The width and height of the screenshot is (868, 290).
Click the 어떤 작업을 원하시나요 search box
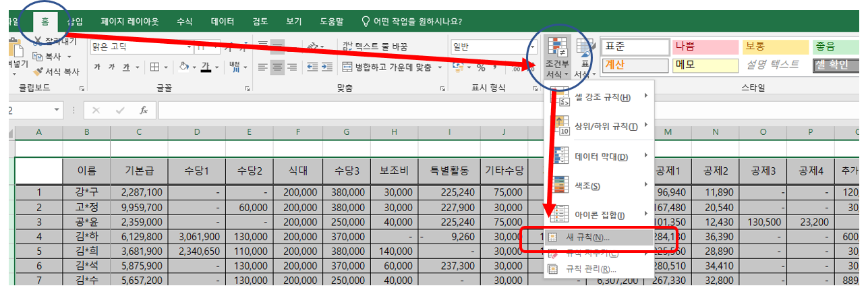click(412, 21)
